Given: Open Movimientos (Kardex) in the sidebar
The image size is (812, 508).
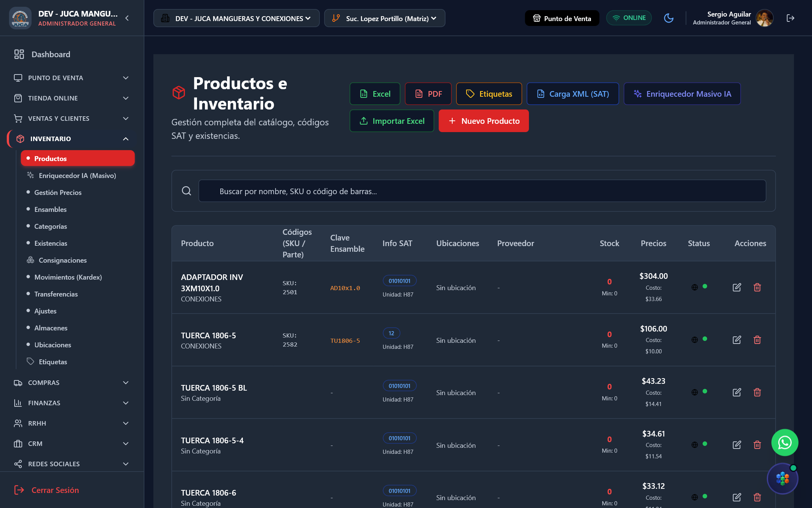Looking at the screenshot, I should (x=68, y=277).
